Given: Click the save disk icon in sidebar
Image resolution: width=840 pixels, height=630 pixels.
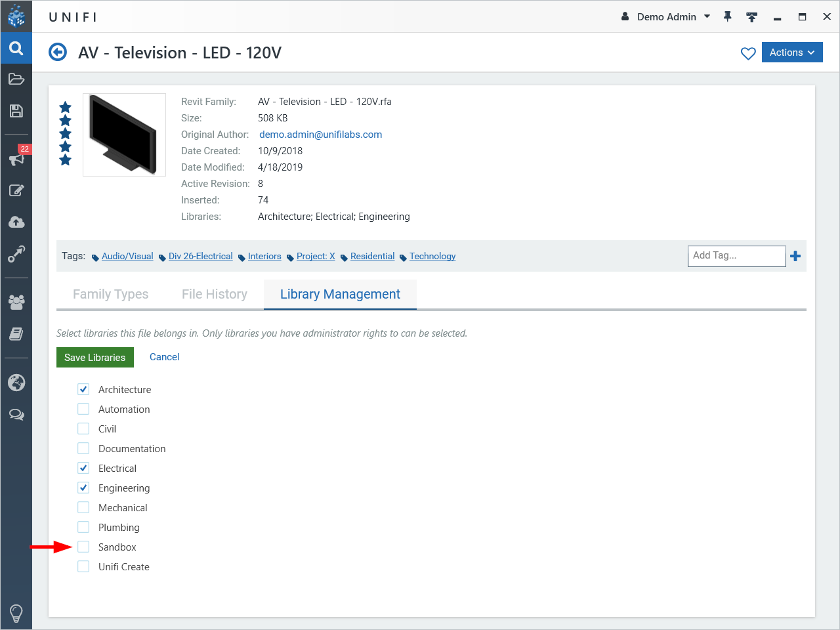Looking at the screenshot, I should (x=16, y=111).
